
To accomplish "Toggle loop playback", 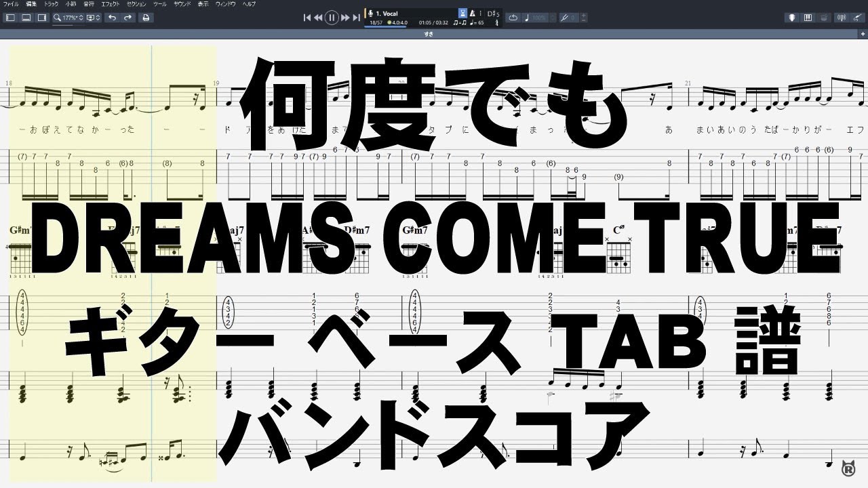I will (x=513, y=18).
